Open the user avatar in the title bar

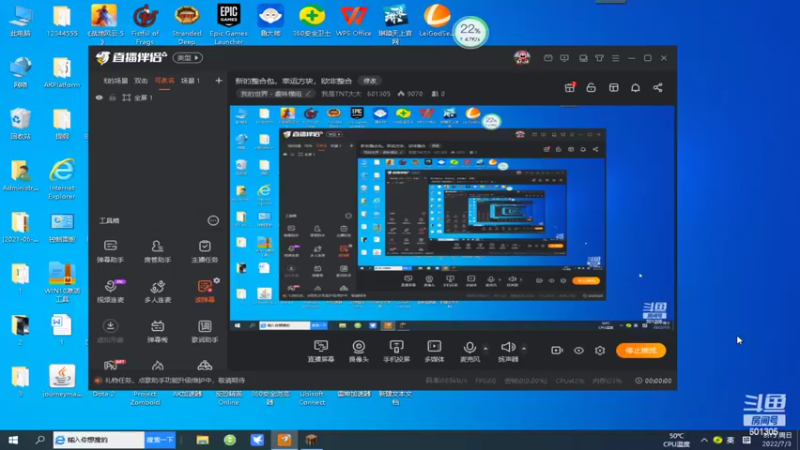click(521, 58)
